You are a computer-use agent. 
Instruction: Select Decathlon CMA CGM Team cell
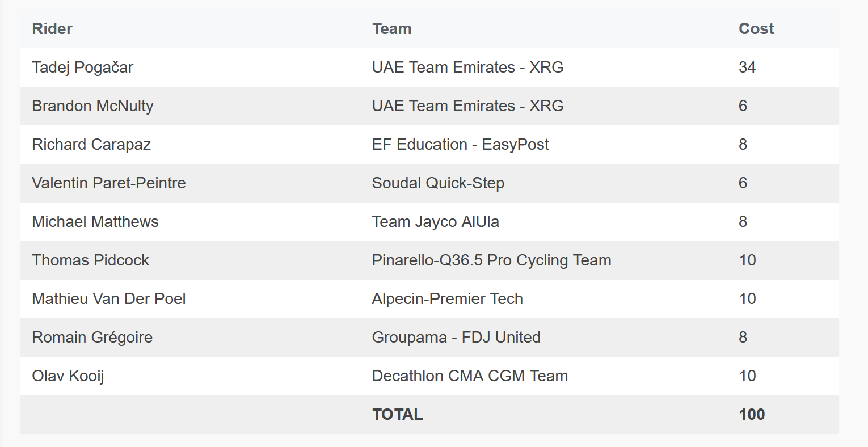point(470,376)
